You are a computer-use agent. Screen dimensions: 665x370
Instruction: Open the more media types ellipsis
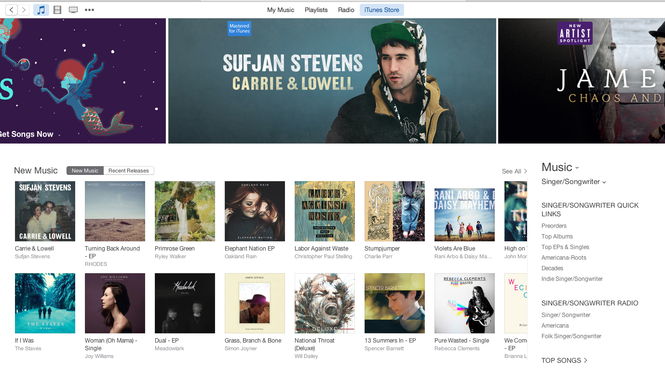coord(89,10)
